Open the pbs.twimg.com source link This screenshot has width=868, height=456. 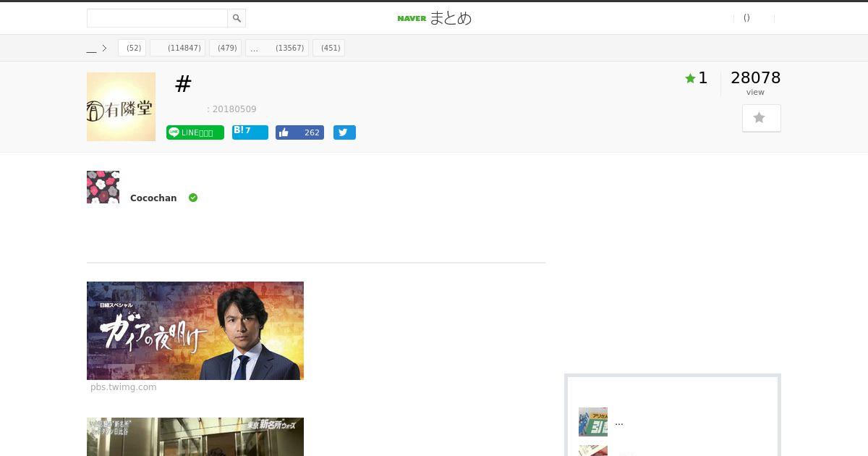(x=124, y=387)
